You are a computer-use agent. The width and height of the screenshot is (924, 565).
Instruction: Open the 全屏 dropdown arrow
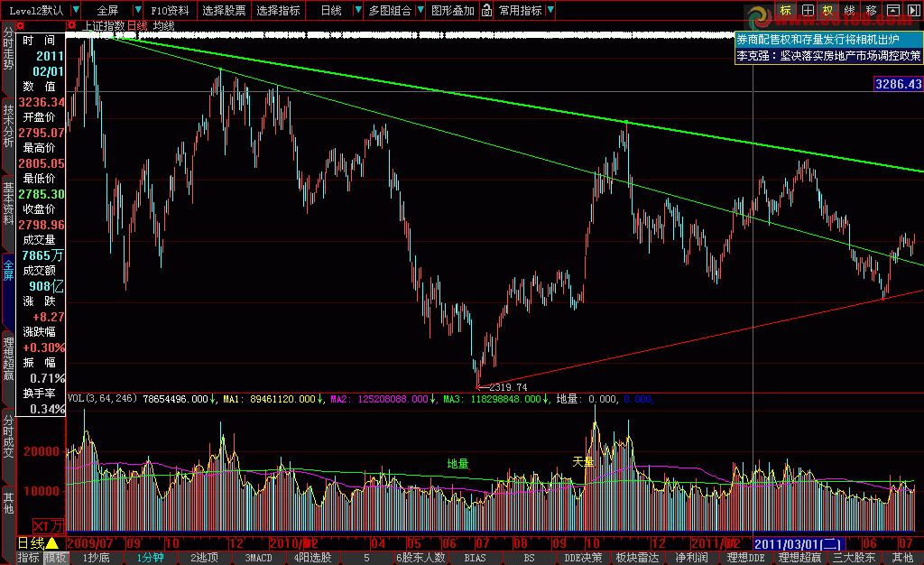tap(138, 11)
